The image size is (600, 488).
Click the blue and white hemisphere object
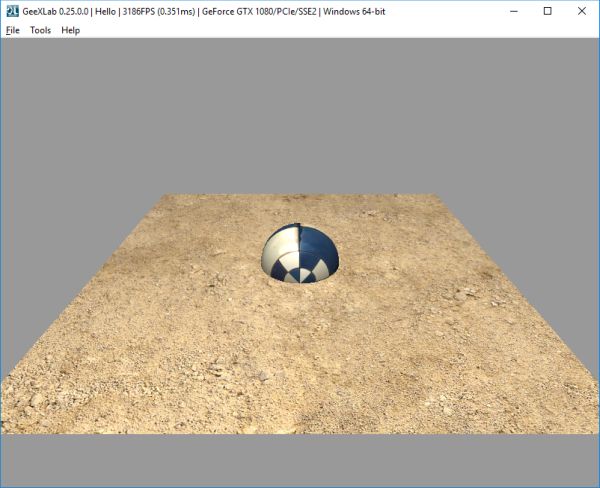300,254
